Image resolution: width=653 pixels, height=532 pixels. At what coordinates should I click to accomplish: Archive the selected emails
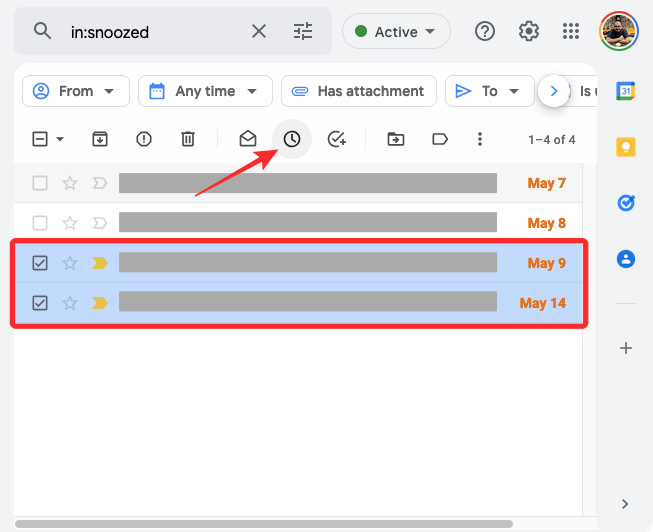[100, 139]
